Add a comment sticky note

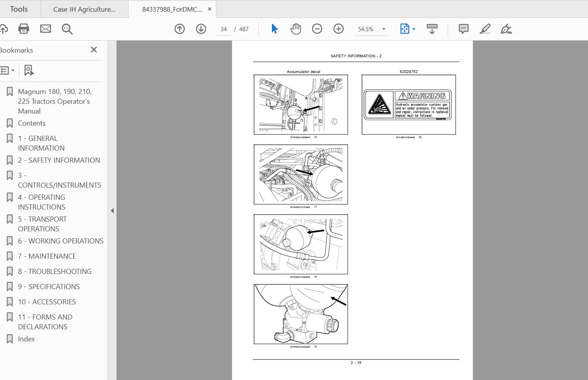tap(464, 29)
